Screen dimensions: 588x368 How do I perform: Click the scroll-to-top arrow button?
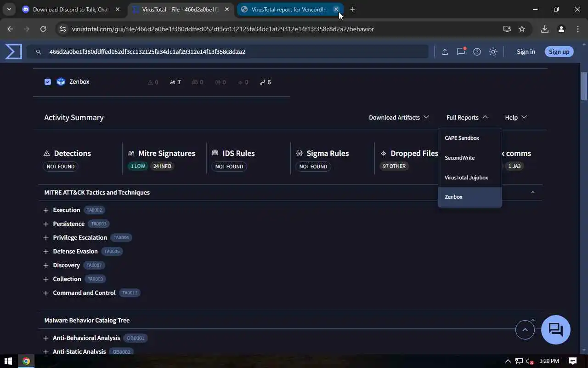[x=525, y=330]
